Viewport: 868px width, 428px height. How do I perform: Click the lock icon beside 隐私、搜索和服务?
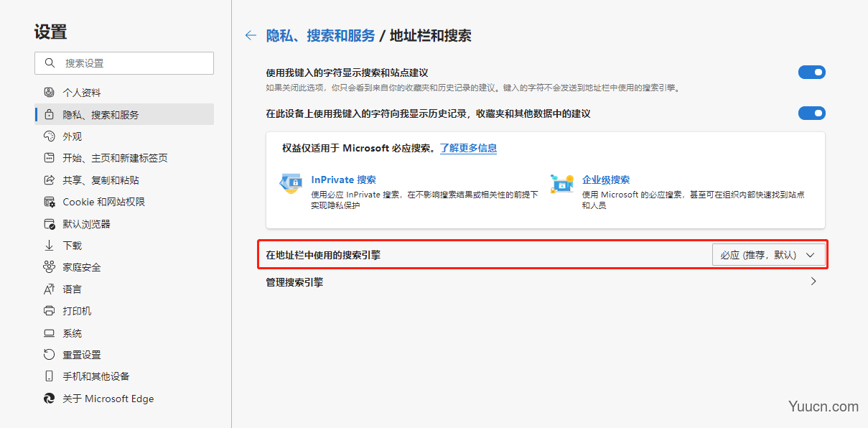click(49, 114)
